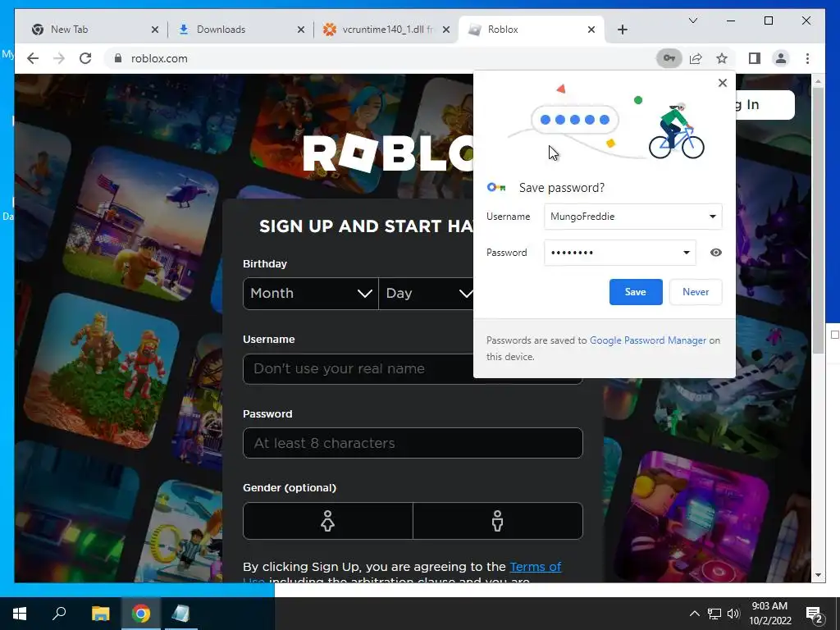This screenshot has width=840, height=630.
Task: Close the Save password popup
Action: coord(723,83)
